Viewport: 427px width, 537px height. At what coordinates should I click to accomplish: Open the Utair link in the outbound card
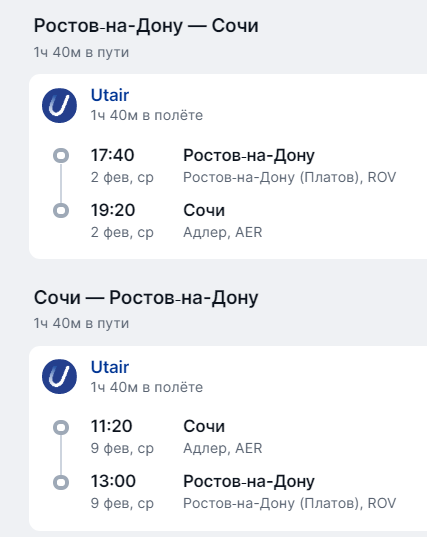click(x=110, y=95)
